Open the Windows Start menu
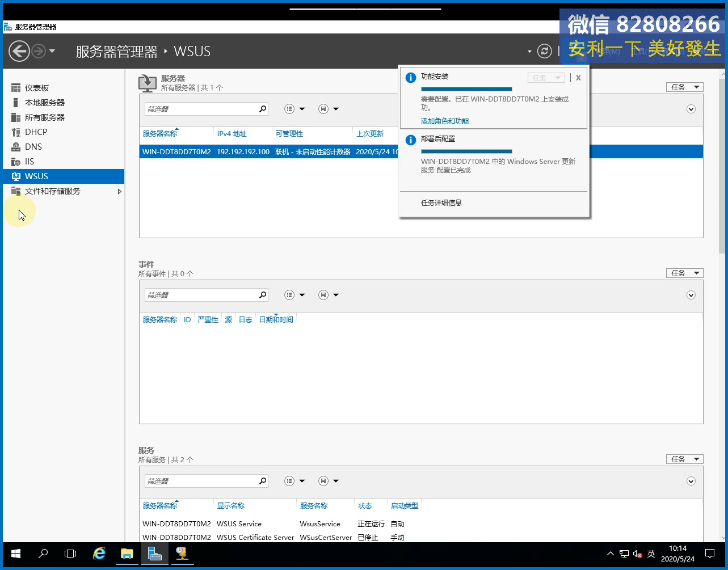Screen dimensions: 728x570 16,554
